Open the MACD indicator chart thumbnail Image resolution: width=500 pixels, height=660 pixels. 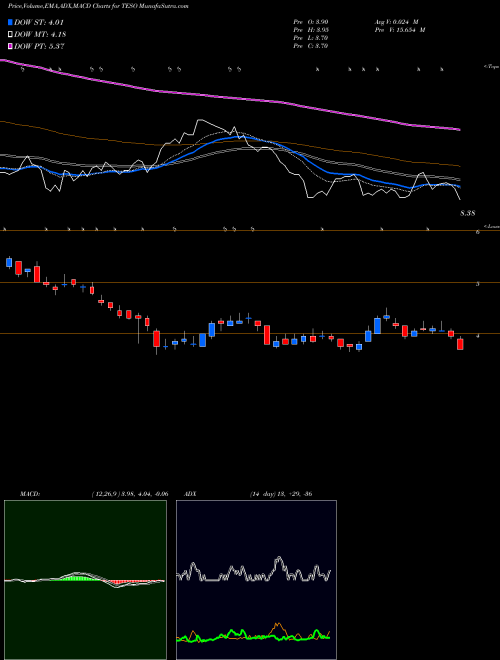coord(85,580)
